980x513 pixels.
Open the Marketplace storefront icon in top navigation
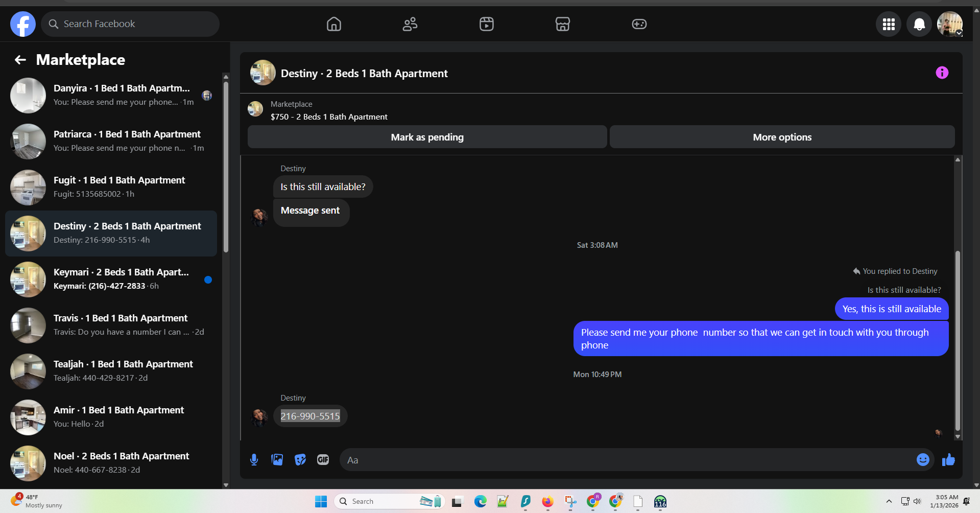tap(563, 24)
